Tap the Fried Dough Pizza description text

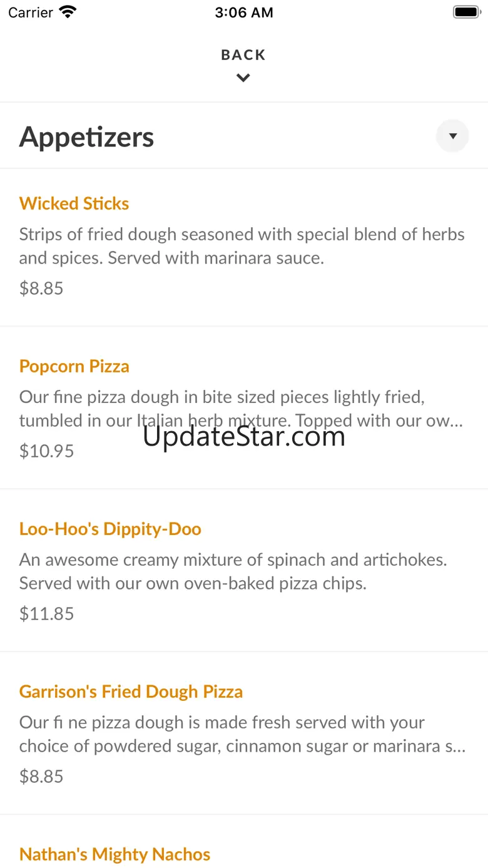click(x=241, y=734)
